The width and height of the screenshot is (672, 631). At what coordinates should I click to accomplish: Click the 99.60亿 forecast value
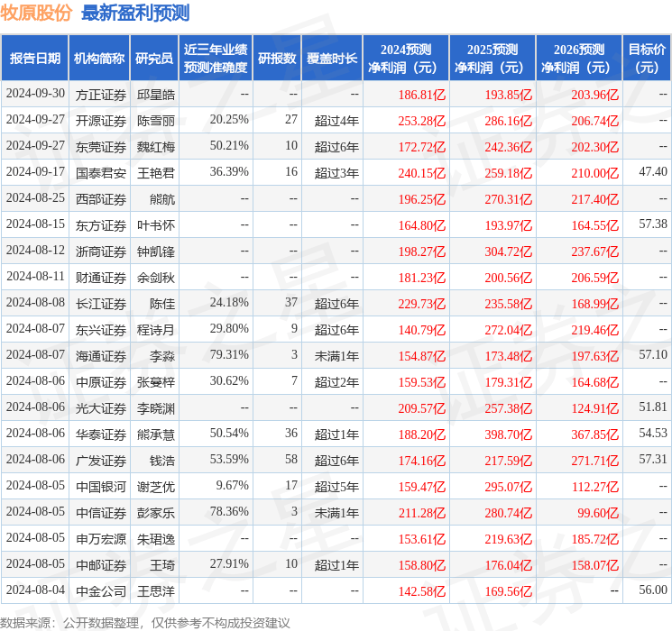pyautogui.click(x=598, y=513)
